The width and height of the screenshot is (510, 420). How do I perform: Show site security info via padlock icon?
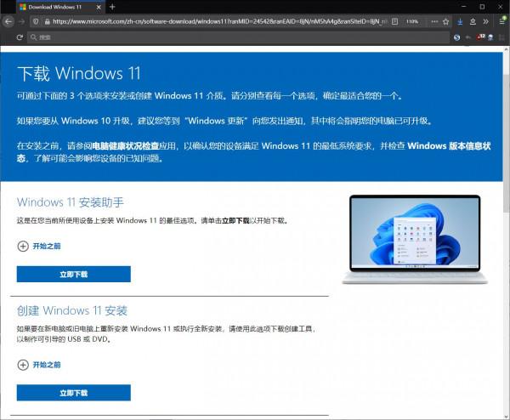click(47, 21)
